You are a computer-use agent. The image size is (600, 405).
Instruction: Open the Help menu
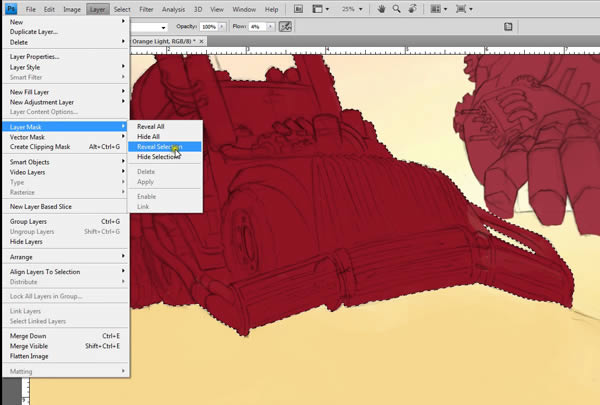point(272,9)
